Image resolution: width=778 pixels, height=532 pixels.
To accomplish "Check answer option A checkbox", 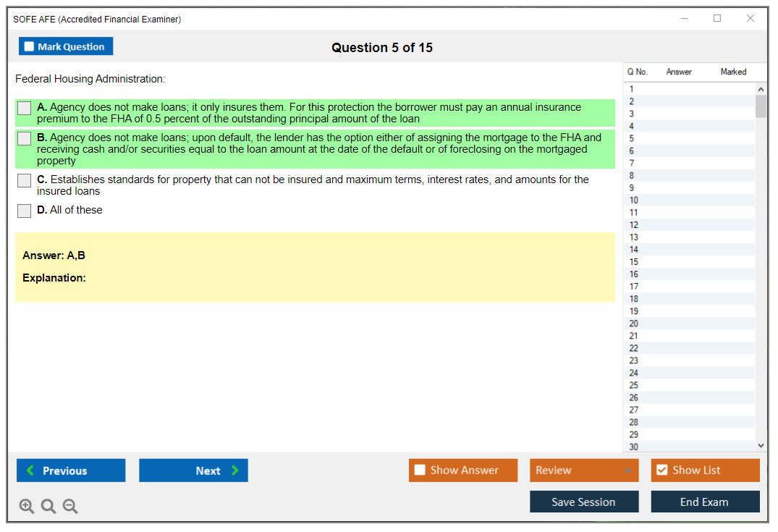I will [25, 108].
